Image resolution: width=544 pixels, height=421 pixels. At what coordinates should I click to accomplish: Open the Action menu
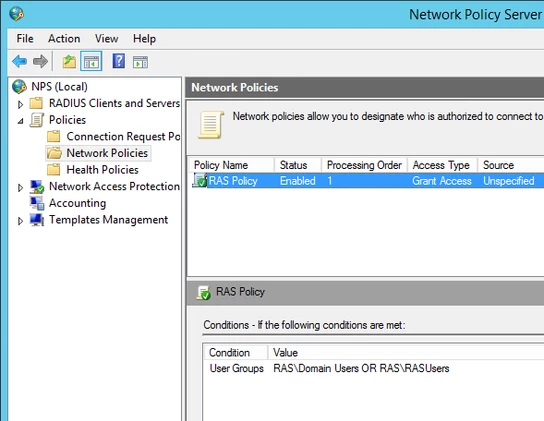click(64, 39)
